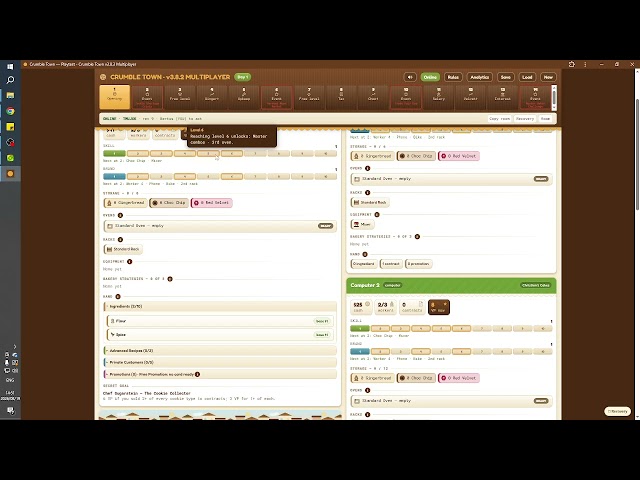640x480 pixels.
Task: Open Windows taskbar search
Action: click(x=10, y=80)
